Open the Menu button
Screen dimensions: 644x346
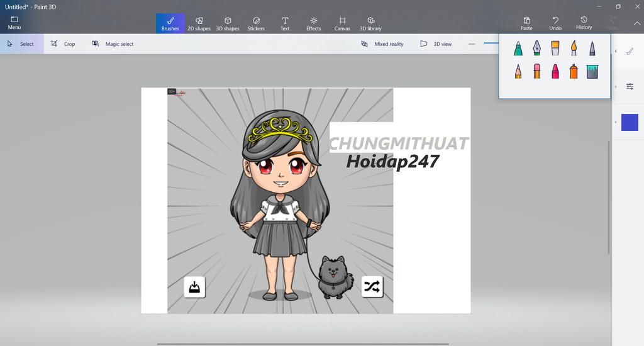(x=14, y=23)
